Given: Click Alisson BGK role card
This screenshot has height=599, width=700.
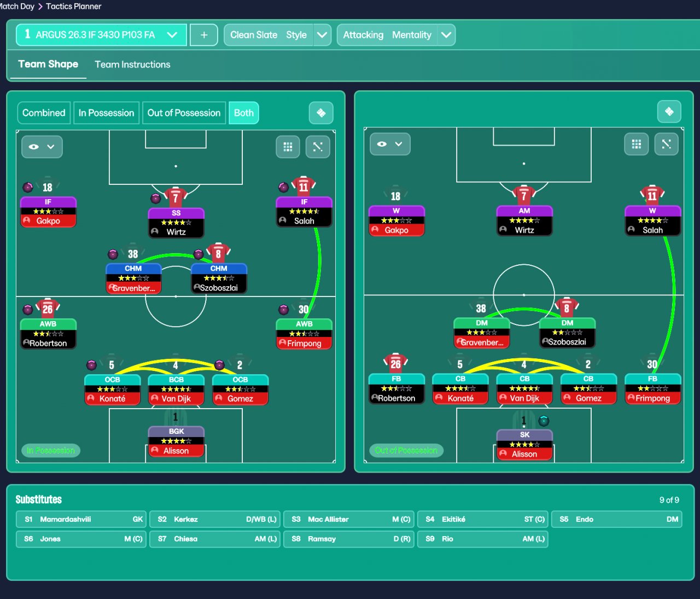Looking at the screenshot, I should tap(176, 441).
